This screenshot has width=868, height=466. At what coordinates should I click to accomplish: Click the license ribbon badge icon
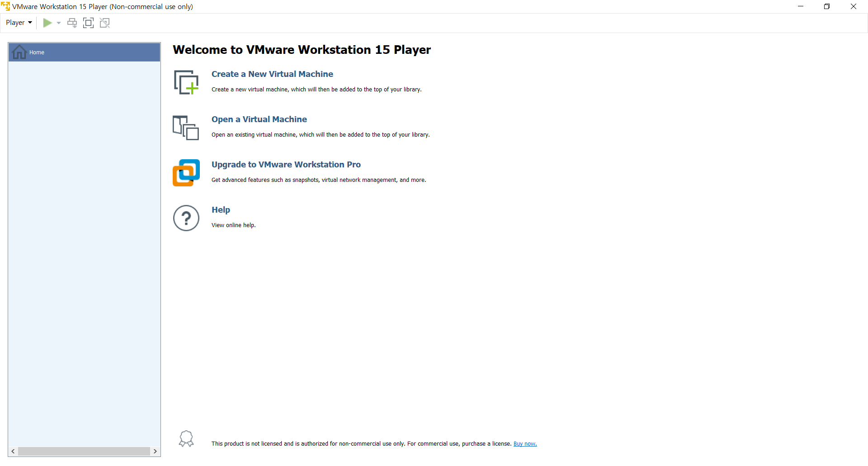coord(186,439)
